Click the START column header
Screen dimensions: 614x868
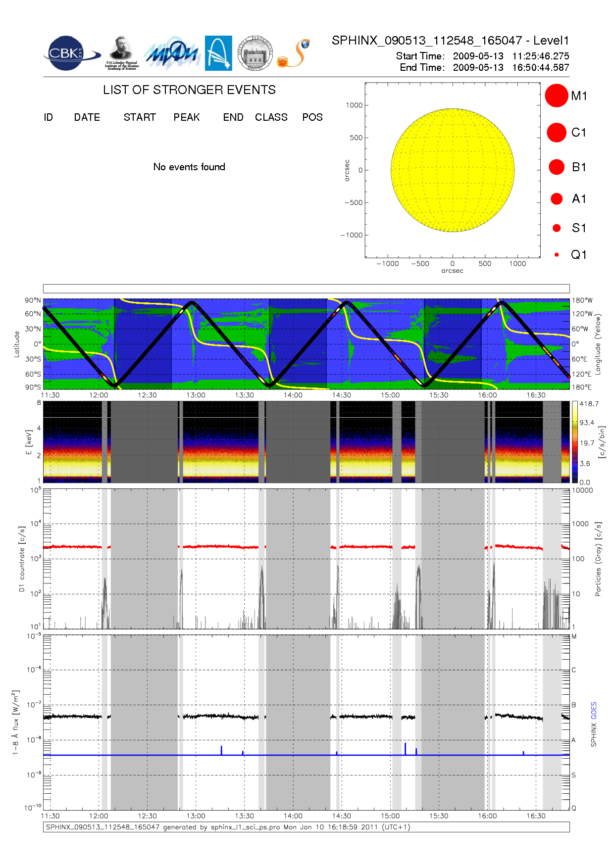(140, 117)
